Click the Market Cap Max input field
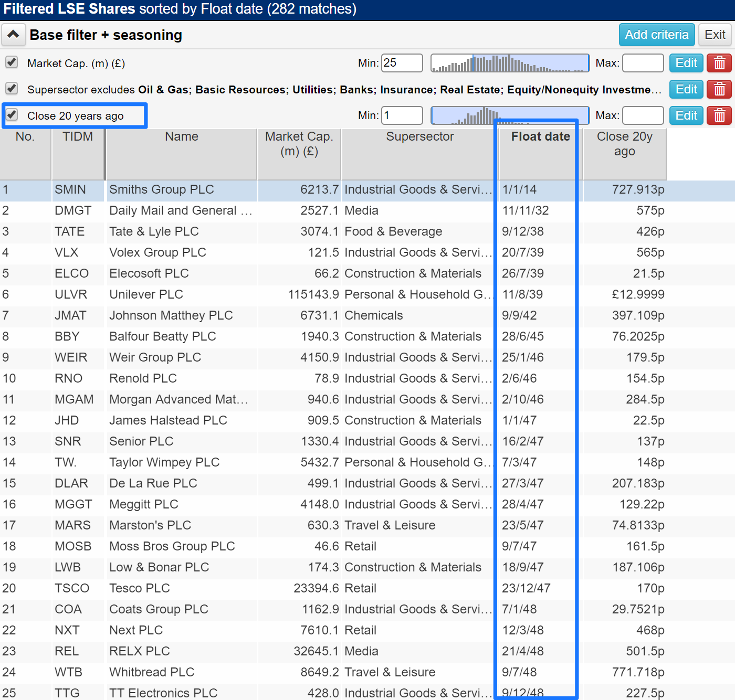Screen dimensions: 735x700 (643, 63)
